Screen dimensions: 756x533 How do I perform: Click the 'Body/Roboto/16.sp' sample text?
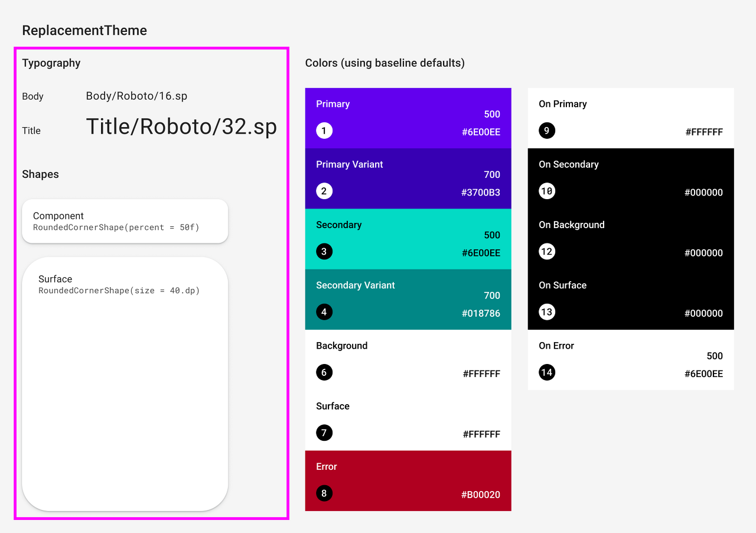coord(136,96)
